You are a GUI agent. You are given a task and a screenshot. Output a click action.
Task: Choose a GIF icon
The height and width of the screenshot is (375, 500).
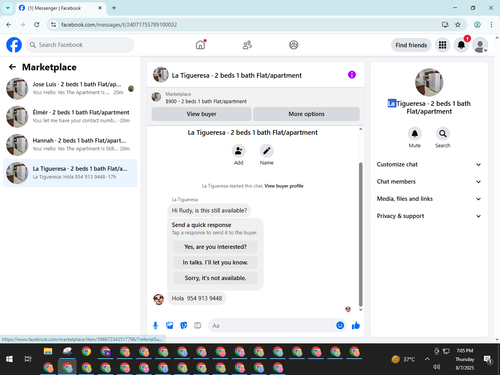click(198, 325)
